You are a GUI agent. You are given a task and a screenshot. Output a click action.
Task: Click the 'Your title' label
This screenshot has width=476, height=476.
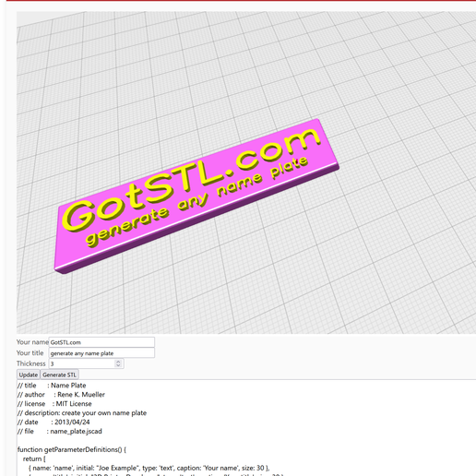(30, 353)
